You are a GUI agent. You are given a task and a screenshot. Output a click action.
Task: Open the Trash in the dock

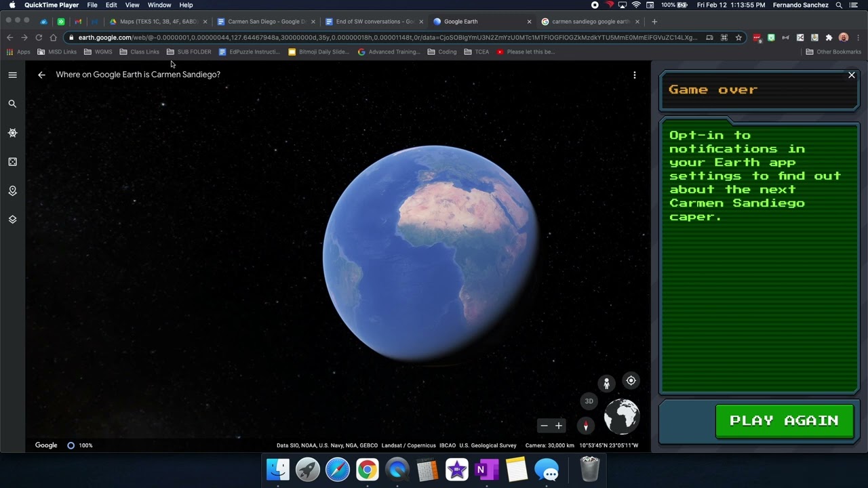tap(590, 469)
